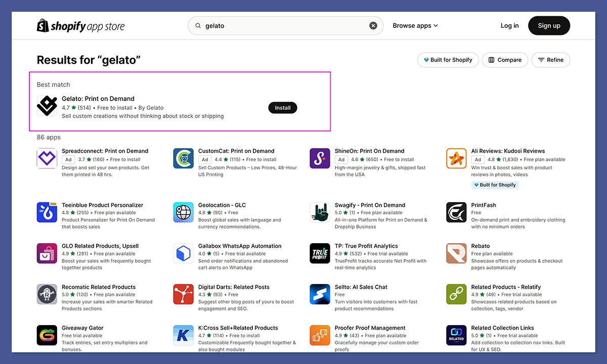Screen dimensions: 607x364
Task: Open Related Products - Relatify title
Action: pos(506,287)
